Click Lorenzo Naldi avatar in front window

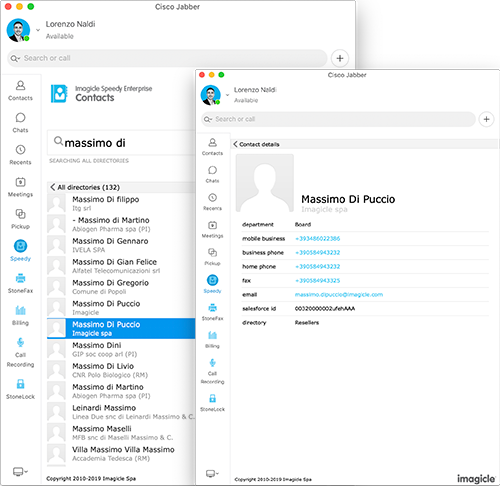tap(210, 95)
